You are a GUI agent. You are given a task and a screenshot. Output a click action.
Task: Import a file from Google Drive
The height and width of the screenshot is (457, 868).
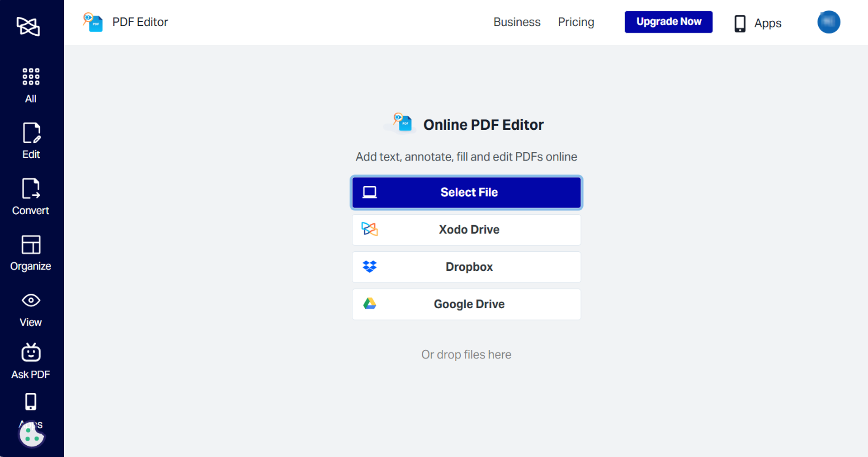467,304
